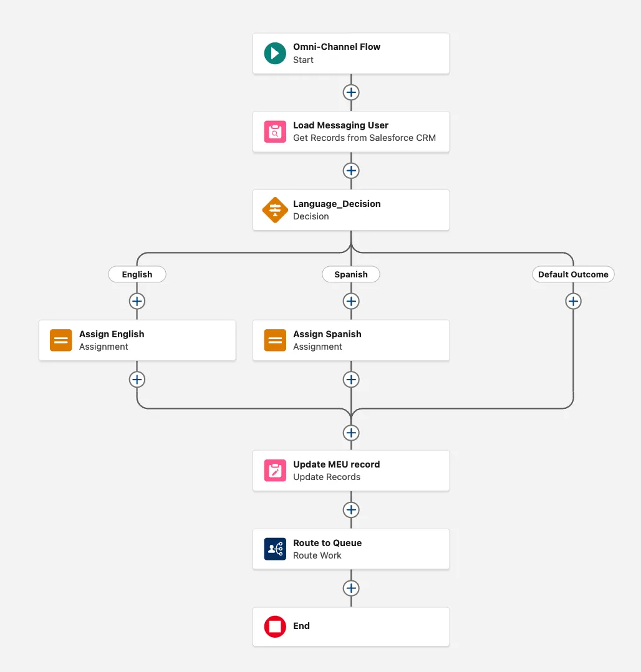Add element below the Assign Spanish node
The height and width of the screenshot is (672, 641).
pyautogui.click(x=351, y=380)
